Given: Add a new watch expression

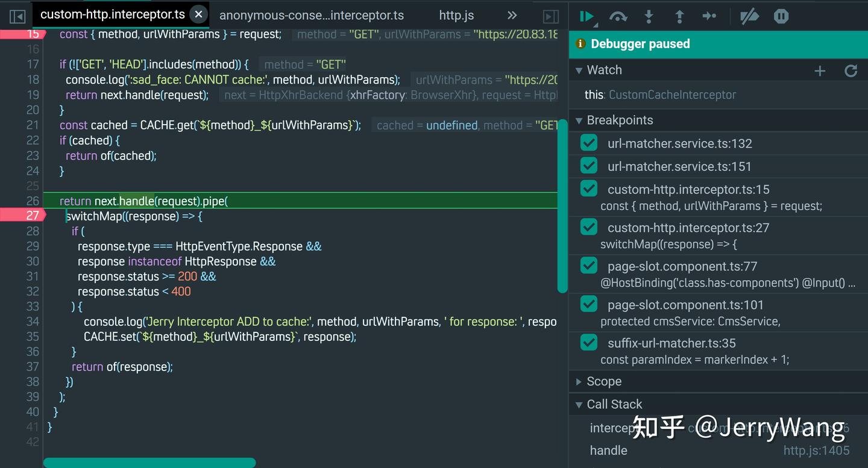Looking at the screenshot, I should point(820,71).
